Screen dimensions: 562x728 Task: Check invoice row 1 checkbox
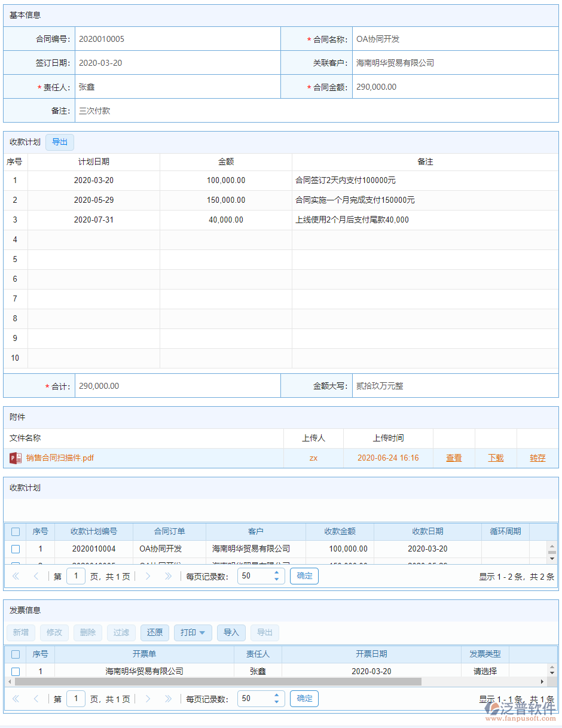point(15,671)
